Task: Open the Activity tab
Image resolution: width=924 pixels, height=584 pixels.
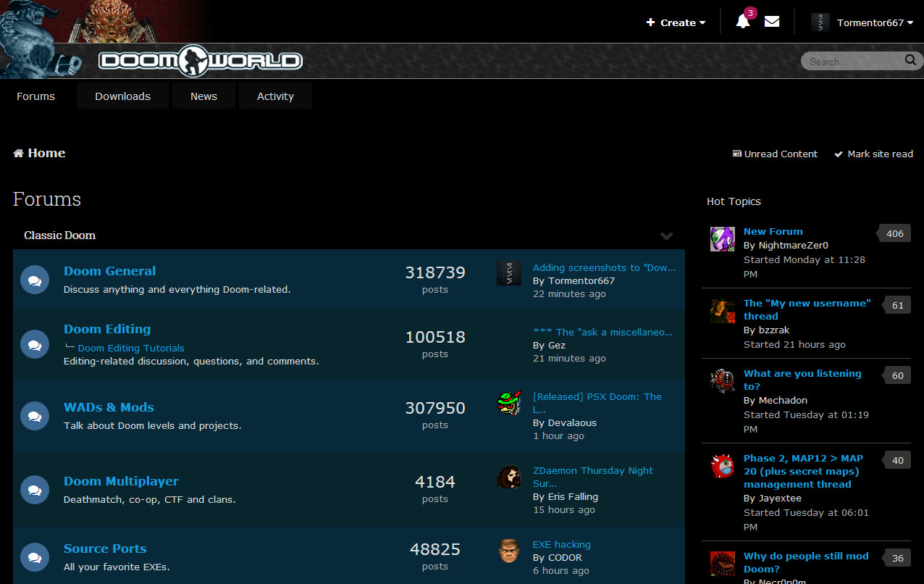Action: point(275,96)
